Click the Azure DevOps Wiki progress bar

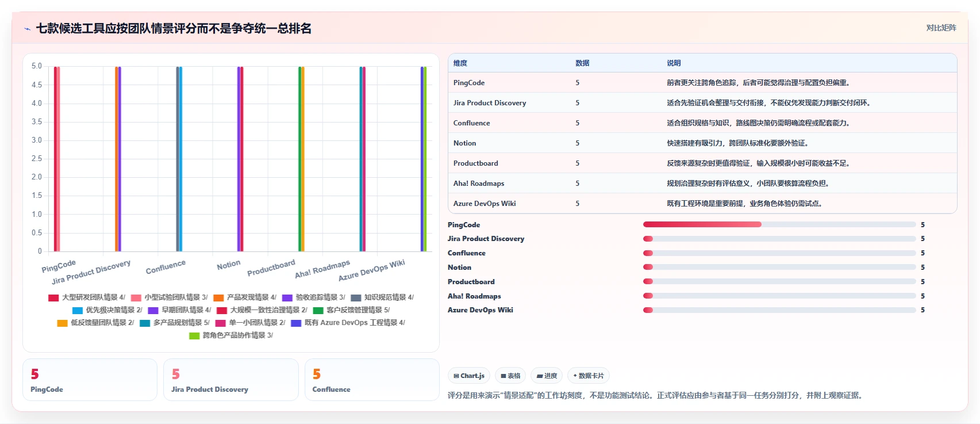[x=779, y=310]
